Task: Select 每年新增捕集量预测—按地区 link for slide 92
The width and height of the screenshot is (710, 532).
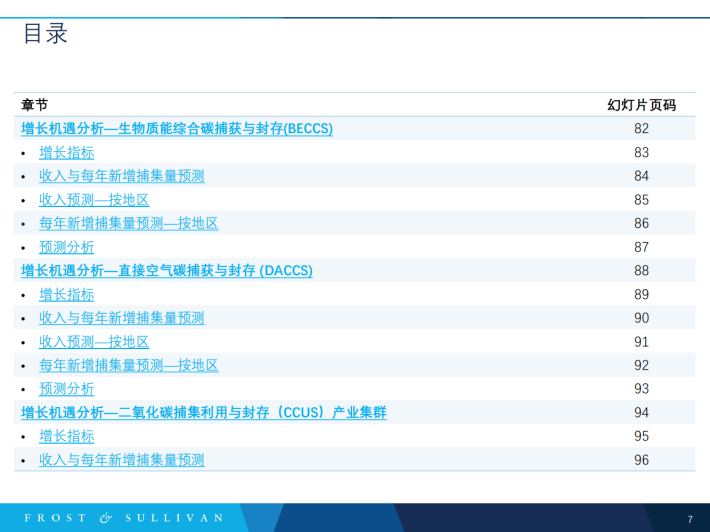Action: [128, 365]
